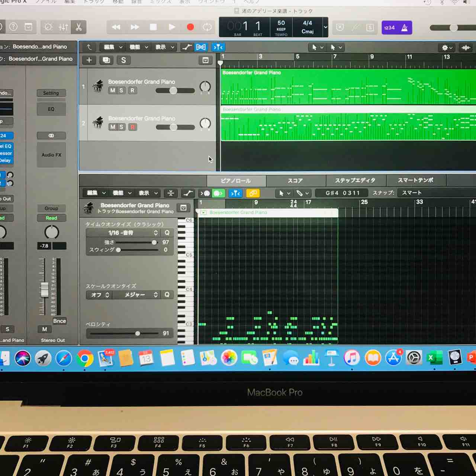Toggle the Solo S button in control bar
The height and width of the screenshot is (476, 476).
tap(370, 28)
